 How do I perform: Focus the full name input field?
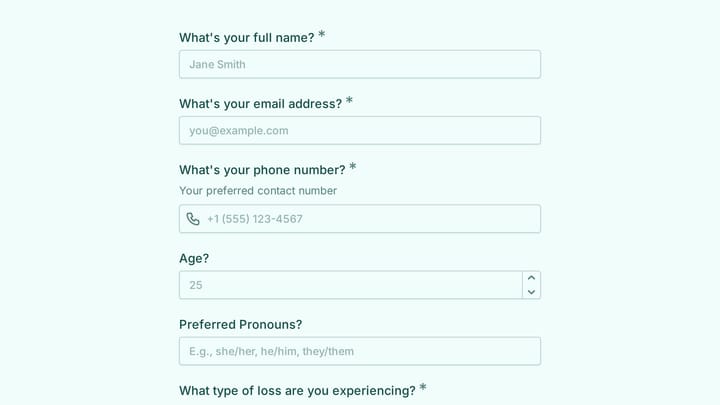[360, 64]
